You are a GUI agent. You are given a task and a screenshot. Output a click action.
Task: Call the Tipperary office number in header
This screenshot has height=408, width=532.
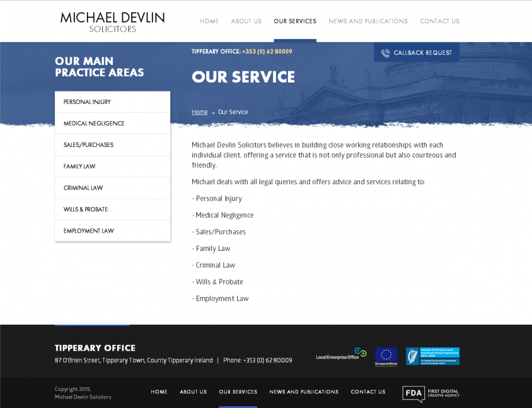pyautogui.click(x=267, y=51)
